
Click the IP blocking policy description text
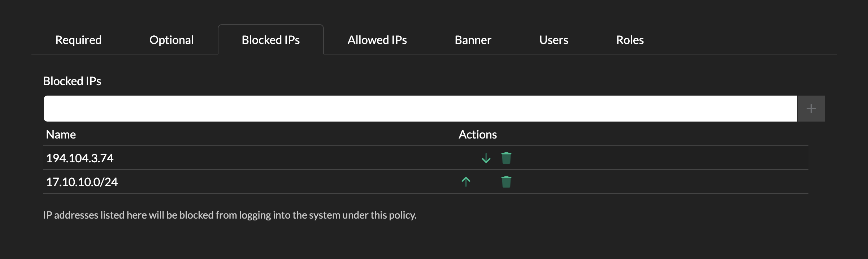pos(230,215)
